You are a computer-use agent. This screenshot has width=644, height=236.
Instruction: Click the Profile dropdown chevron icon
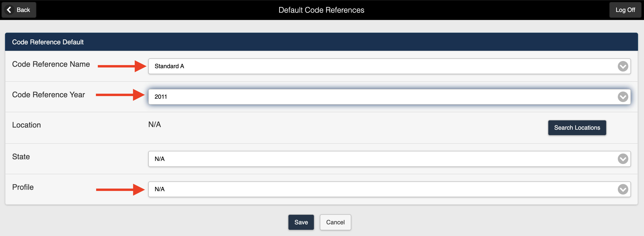coord(623,189)
